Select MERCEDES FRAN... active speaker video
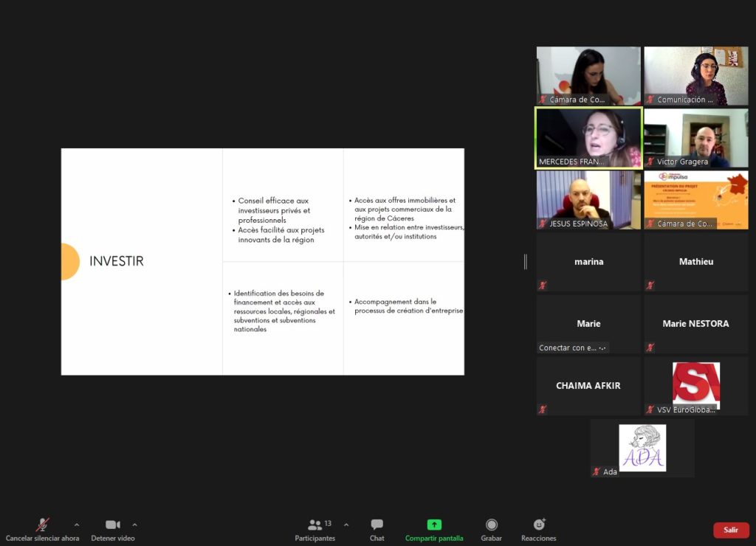Viewport: 756px width, 546px height. click(x=588, y=138)
